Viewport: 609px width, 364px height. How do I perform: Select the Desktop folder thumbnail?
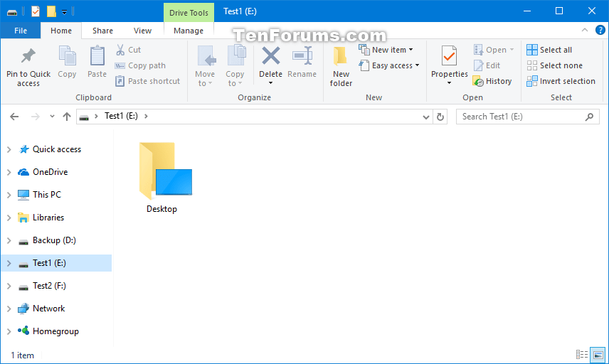(x=166, y=171)
